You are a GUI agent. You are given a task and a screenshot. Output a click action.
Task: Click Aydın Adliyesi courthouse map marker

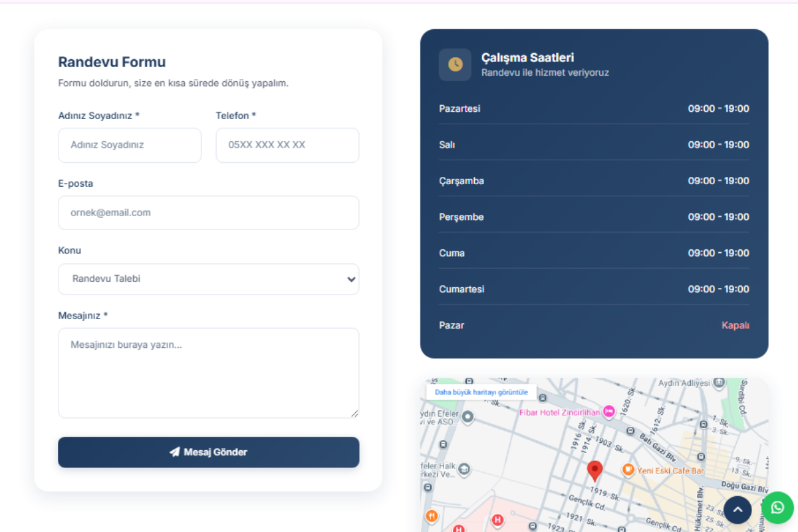pos(719,384)
